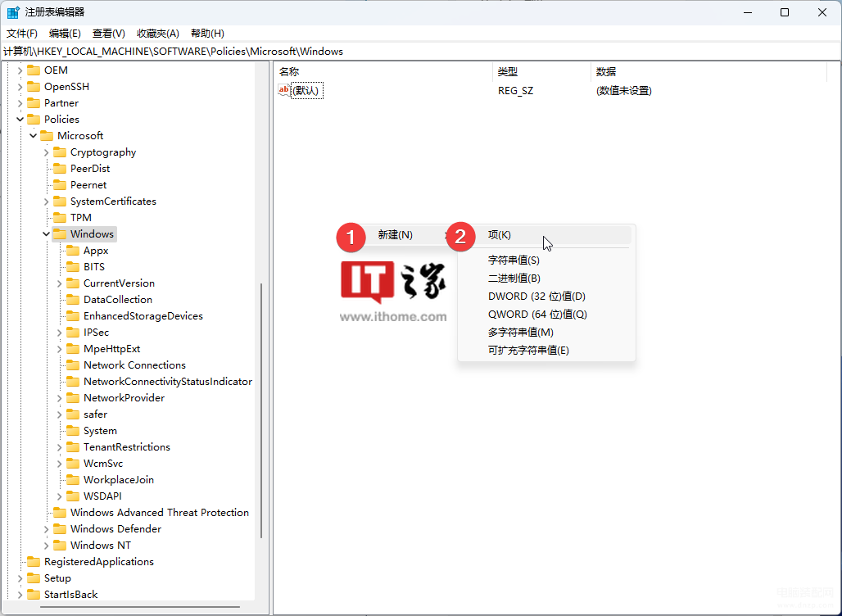The height and width of the screenshot is (616, 842).
Task: Click the Setup folder icon
Action: point(34,578)
